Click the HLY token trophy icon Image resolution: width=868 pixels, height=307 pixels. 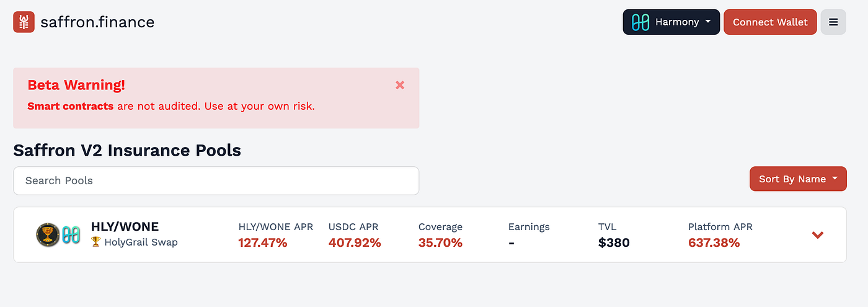pos(47,234)
